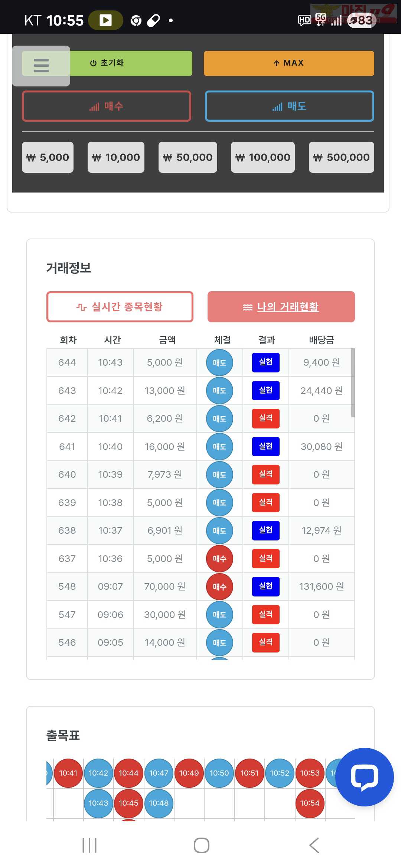
Task: Click the 초기화 reset button
Action: [130, 63]
